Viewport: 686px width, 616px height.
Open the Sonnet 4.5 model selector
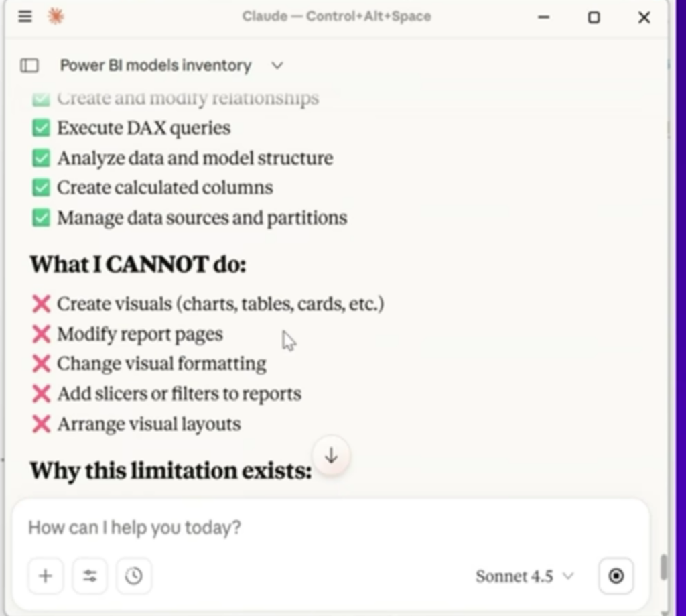pyautogui.click(x=525, y=576)
